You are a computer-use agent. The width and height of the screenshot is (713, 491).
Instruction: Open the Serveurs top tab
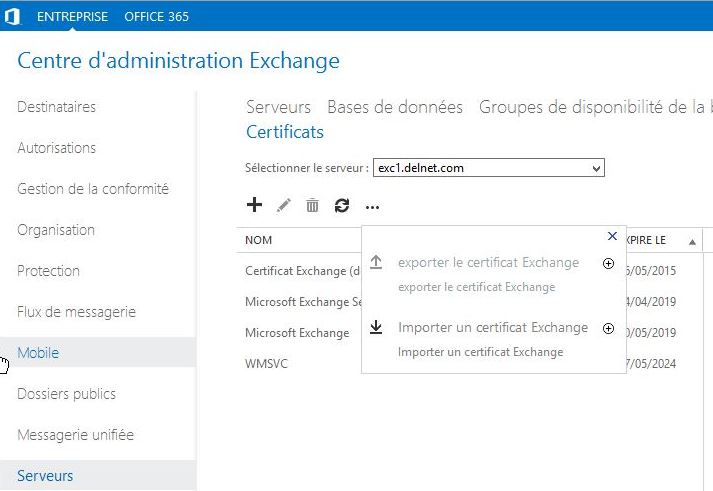click(x=278, y=107)
